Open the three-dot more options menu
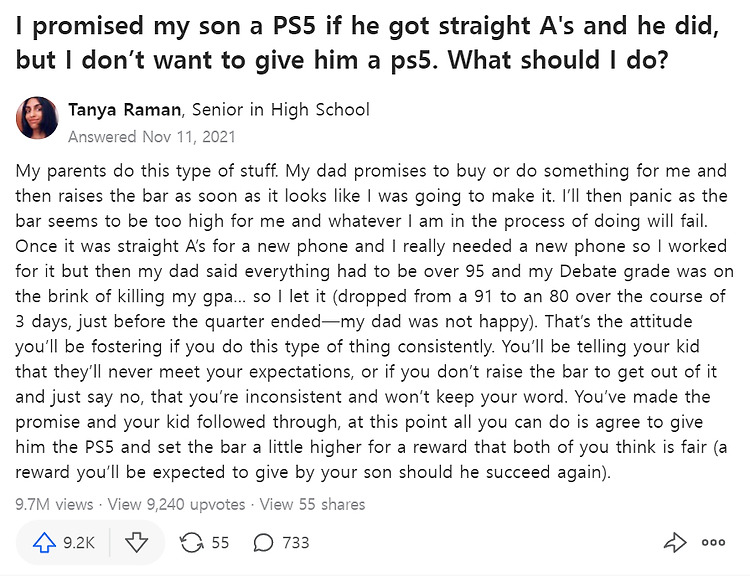Viewport: 750px width, 576px height. click(713, 543)
